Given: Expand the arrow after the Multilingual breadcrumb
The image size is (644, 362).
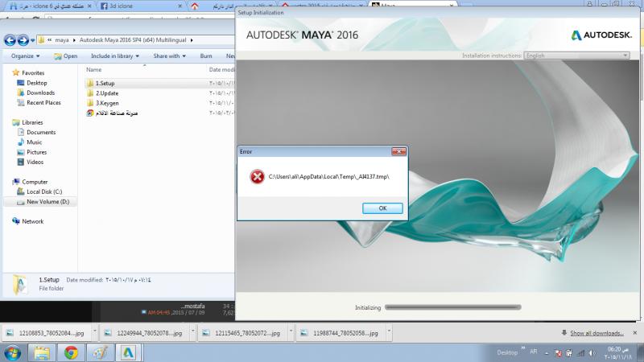Looking at the screenshot, I should coord(192,40).
